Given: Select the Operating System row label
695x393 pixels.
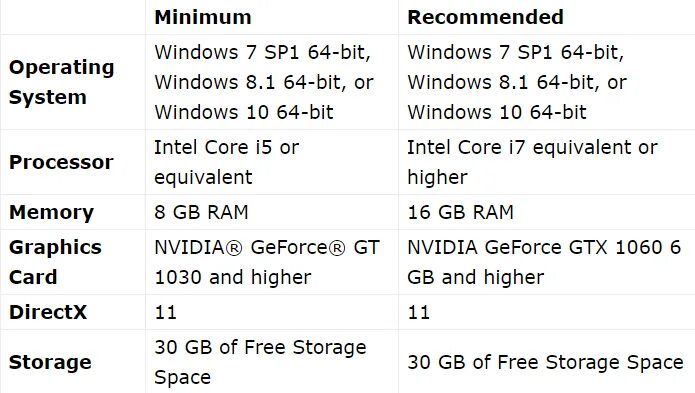Looking at the screenshot, I should (x=62, y=82).
